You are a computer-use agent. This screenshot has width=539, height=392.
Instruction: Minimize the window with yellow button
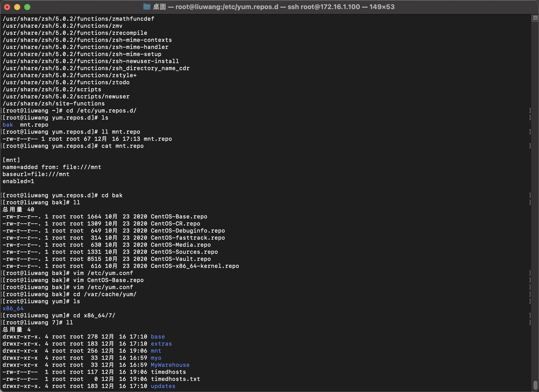coord(17,7)
